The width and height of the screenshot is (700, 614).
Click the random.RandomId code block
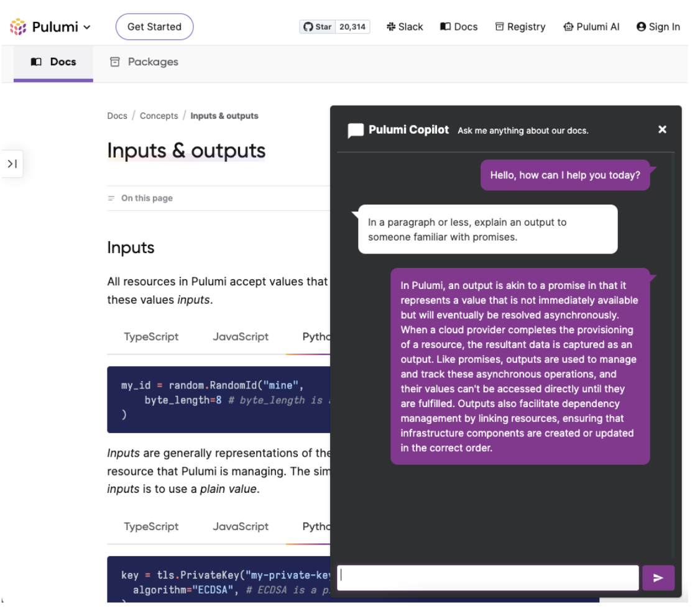click(x=218, y=400)
